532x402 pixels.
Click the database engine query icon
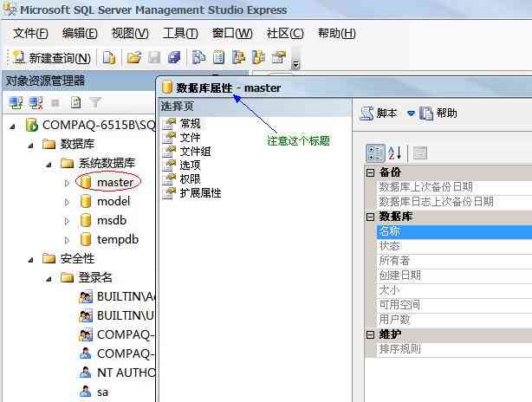point(109,58)
